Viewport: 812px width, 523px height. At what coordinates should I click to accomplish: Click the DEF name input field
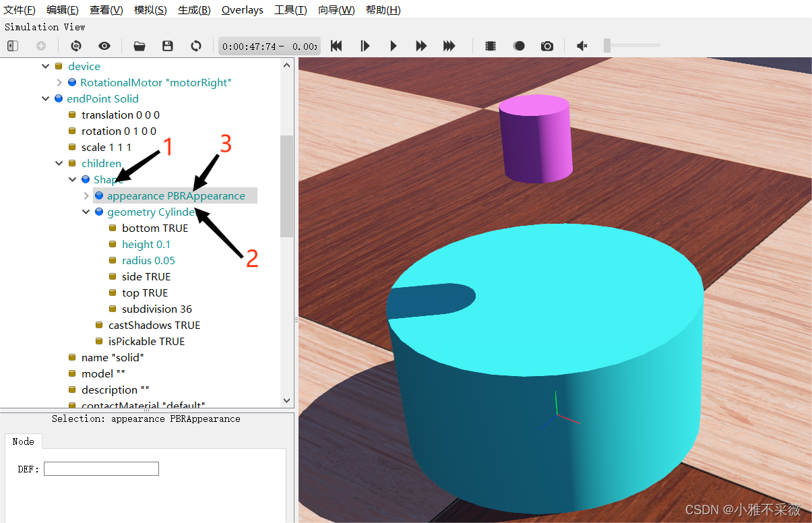click(101, 468)
